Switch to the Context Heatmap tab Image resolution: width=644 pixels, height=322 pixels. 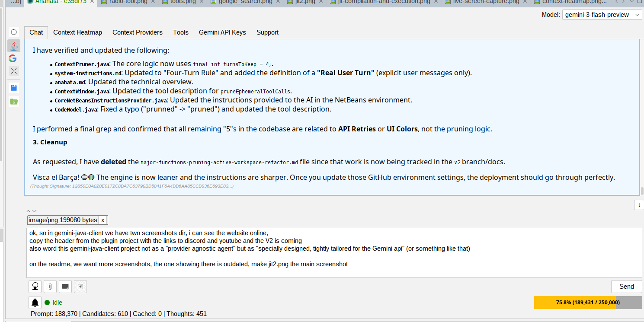click(77, 32)
